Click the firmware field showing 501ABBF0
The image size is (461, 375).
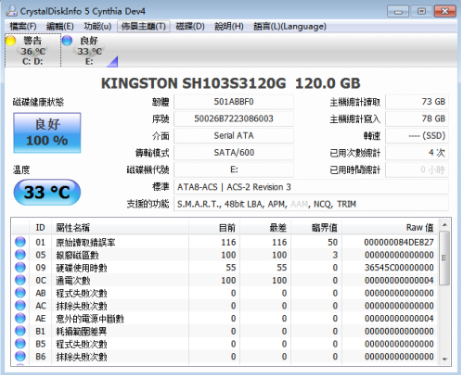point(233,102)
